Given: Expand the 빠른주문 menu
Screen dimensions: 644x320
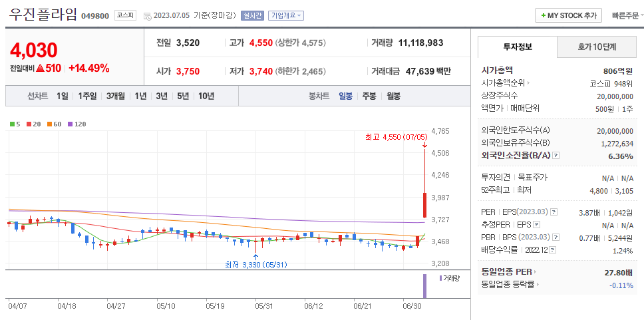Looking at the screenshot, I should [x=627, y=15].
